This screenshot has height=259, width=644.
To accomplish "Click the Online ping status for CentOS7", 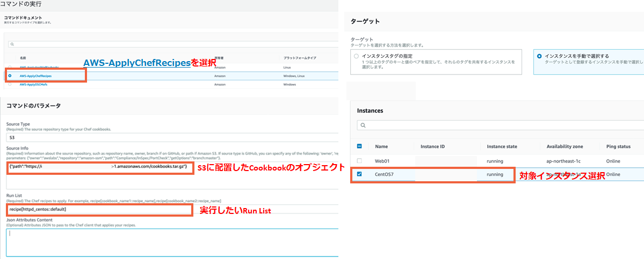I will (613, 174).
